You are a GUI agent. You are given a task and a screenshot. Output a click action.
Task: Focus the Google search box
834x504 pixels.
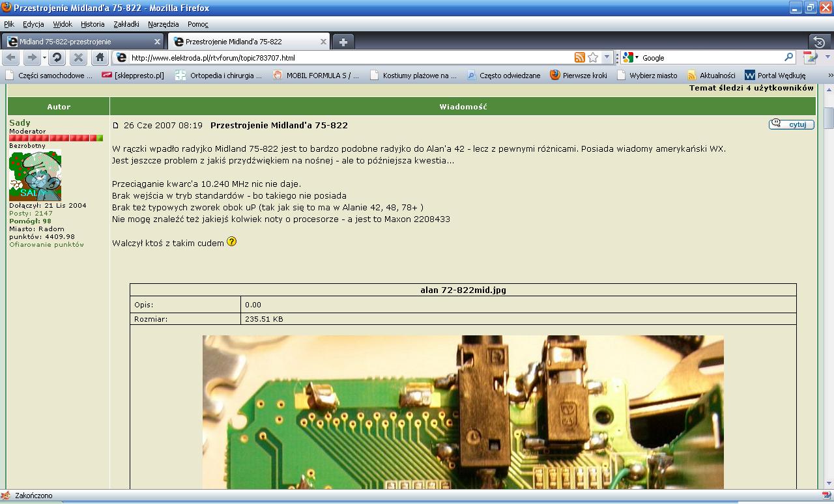coord(712,58)
